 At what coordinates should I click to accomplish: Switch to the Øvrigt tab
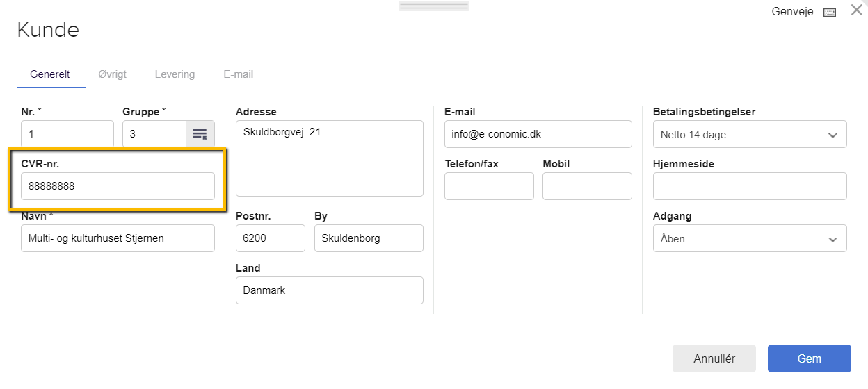point(112,74)
